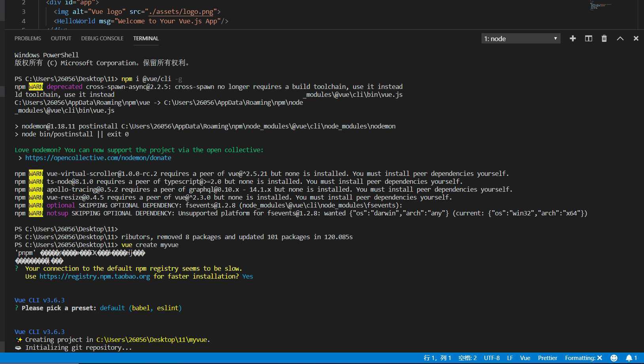This screenshot has height=364, width=644.
Task: Click line number 4 in the editor gutter
Action: pos(23,21)
